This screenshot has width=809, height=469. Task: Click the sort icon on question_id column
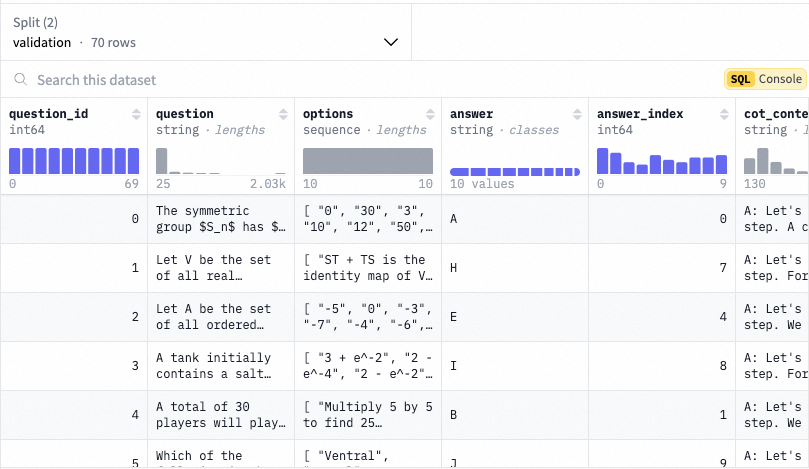coord(136,114)
